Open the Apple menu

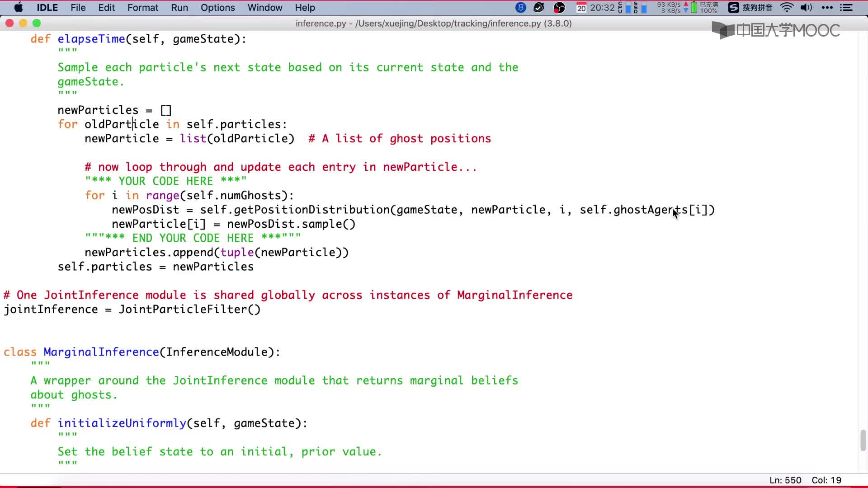[x=19, y=8]
